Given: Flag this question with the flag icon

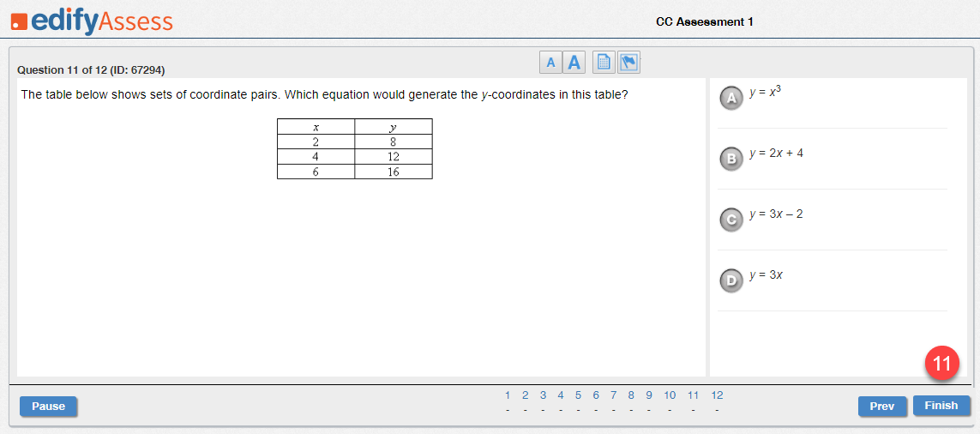Looking at the screenshot, I should click(x=628, y=63).
